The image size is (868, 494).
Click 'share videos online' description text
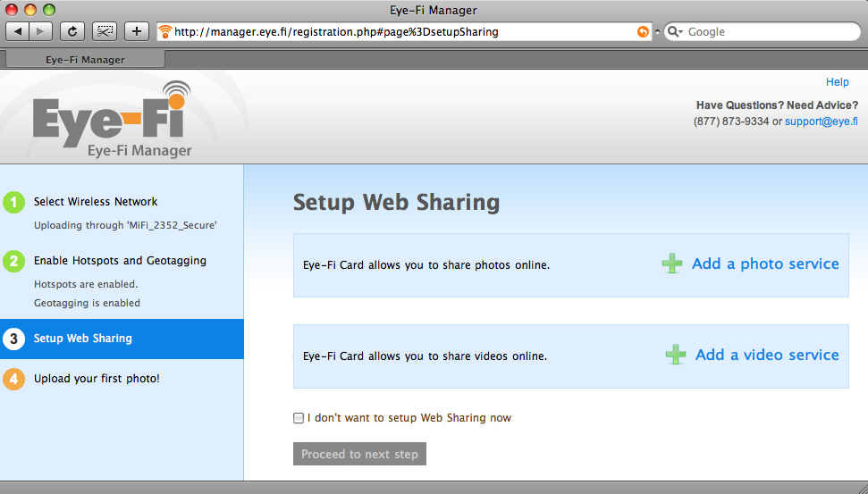click(x=425, y=356)
